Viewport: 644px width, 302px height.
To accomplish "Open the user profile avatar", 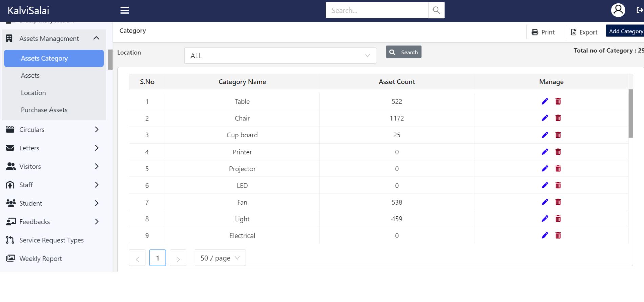I will coord(618,10).
